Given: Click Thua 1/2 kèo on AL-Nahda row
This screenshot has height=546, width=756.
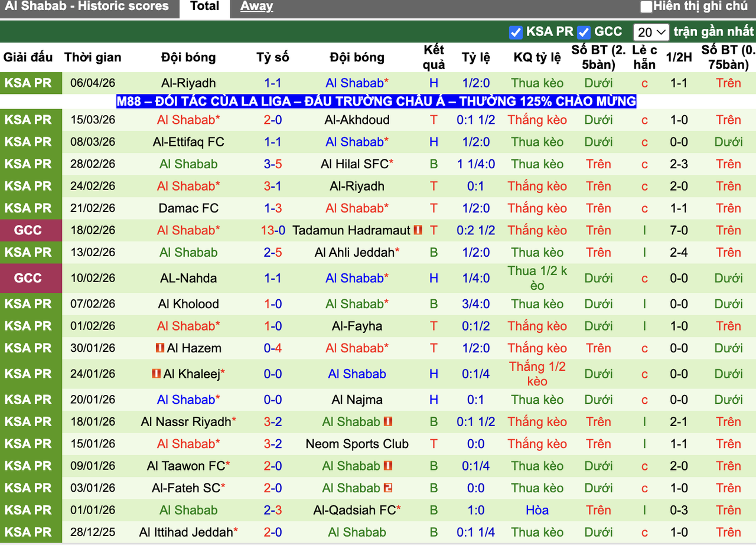Looking at the screenshot, I should [x=537, y=278].
